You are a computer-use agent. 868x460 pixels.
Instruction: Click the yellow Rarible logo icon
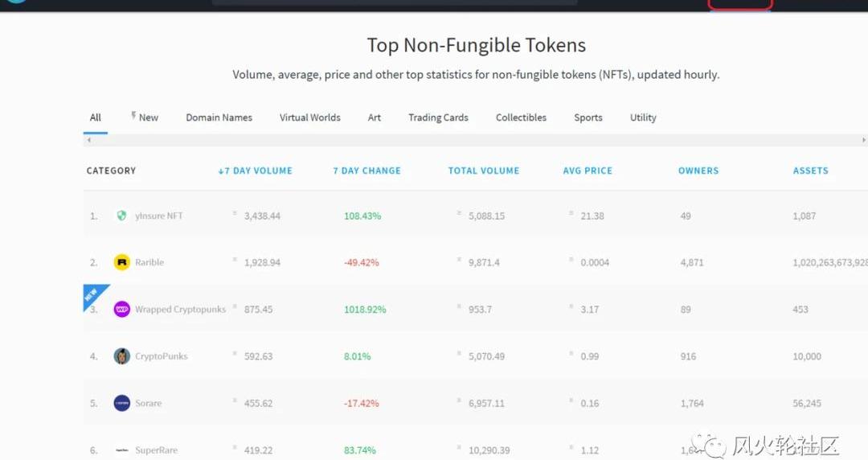coord(122,262)
